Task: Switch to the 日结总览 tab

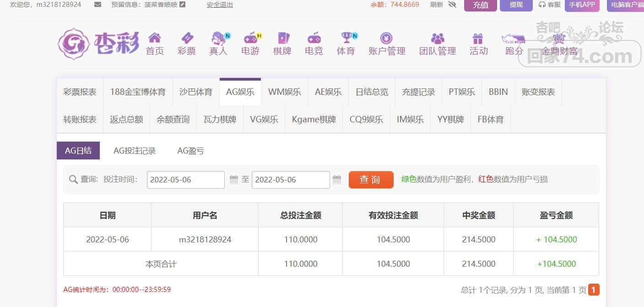Action: [x=372, y=92]
